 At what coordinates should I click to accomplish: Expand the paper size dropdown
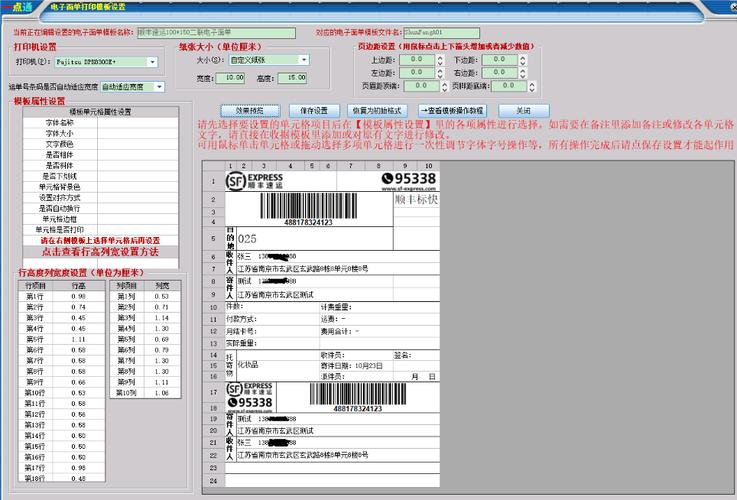tap(304, 60)
